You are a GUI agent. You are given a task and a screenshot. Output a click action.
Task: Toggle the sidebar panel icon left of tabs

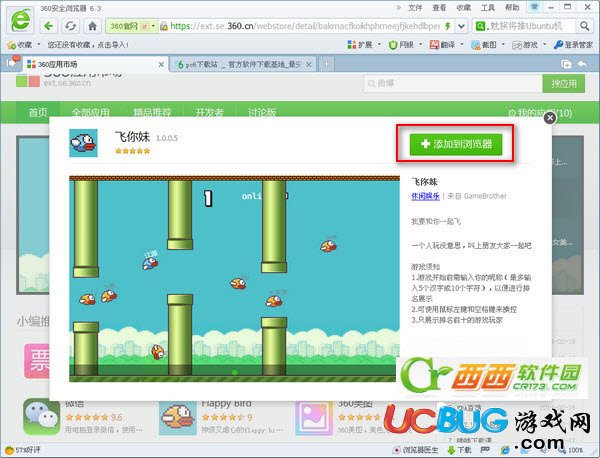[x=11, y=63]
